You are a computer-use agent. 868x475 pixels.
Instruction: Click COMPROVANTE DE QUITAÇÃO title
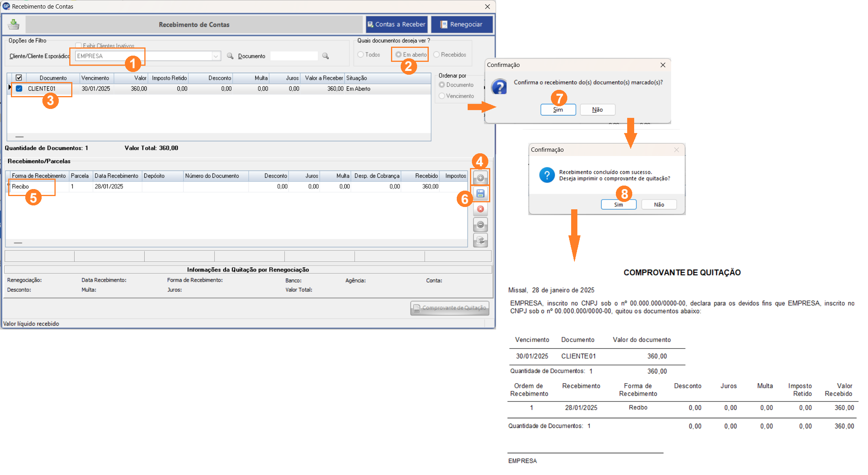tap(682, 272)
